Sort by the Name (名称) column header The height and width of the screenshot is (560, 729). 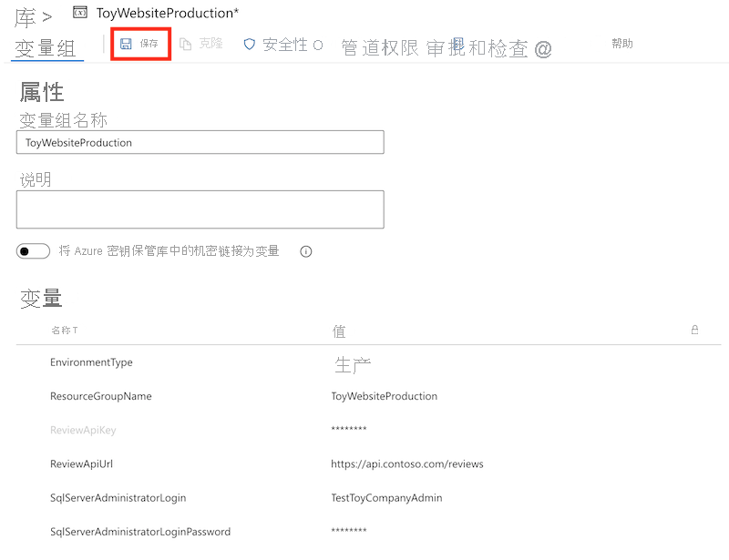click(x=64, y=331)
